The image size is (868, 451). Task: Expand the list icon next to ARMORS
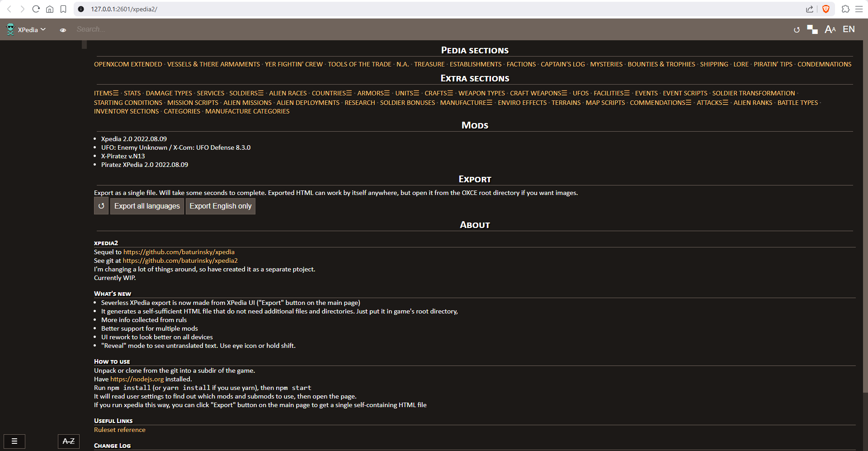click(x=387, y=93)
